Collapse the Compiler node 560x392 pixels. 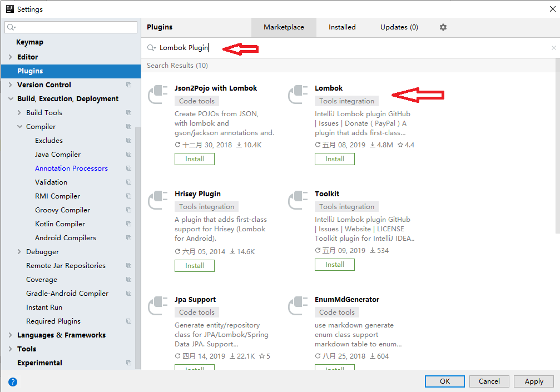19,127
